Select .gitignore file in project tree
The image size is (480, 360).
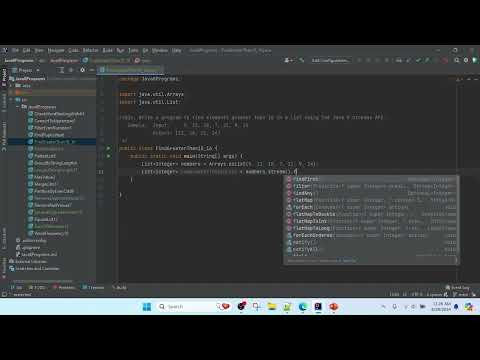(x=28, y=247)
